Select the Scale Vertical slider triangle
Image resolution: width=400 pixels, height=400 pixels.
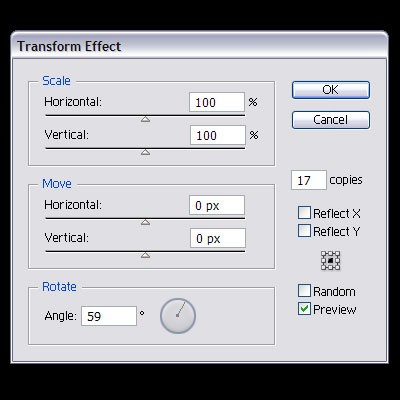[x=145, y=152]
